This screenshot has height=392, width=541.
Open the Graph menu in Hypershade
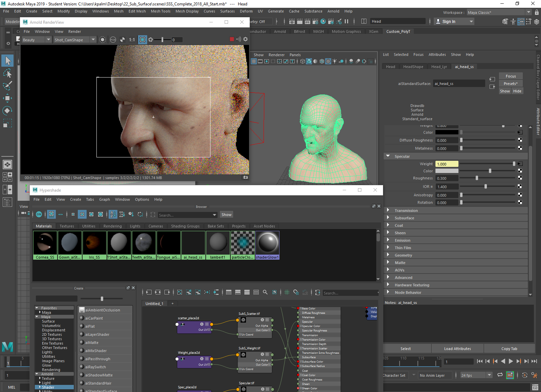click(104, 199)
